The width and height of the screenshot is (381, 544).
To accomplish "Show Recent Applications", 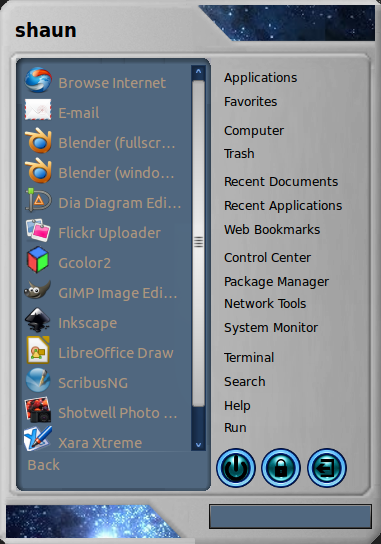I will point(283,206).
